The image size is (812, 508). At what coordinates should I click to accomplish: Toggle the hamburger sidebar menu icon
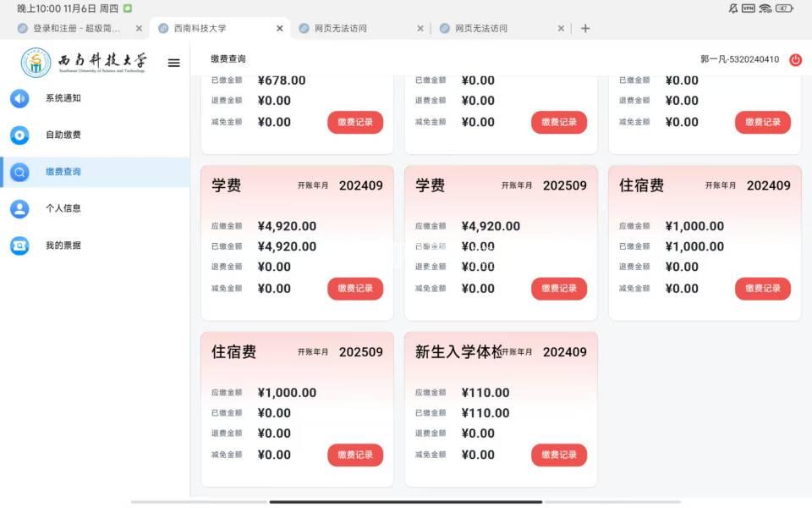(x=173, y=63)
